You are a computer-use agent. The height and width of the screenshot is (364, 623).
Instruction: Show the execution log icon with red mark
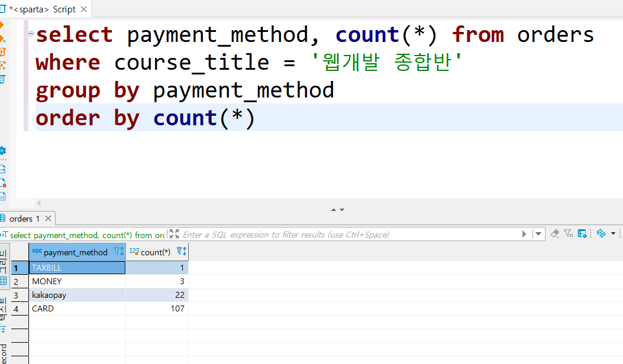point(2,183)
